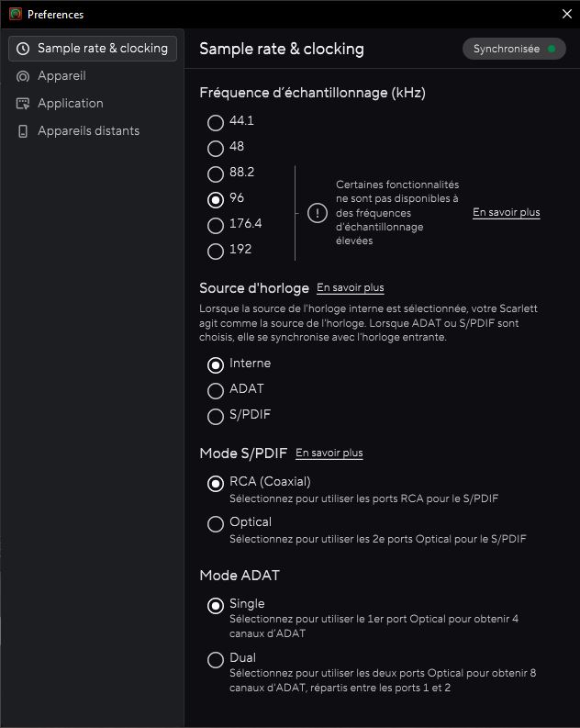The height and width of the screenshot is (728, 580).
Task: Open the Appareil preferences tab
Action: pyautogui.click(x=61, y=76)
